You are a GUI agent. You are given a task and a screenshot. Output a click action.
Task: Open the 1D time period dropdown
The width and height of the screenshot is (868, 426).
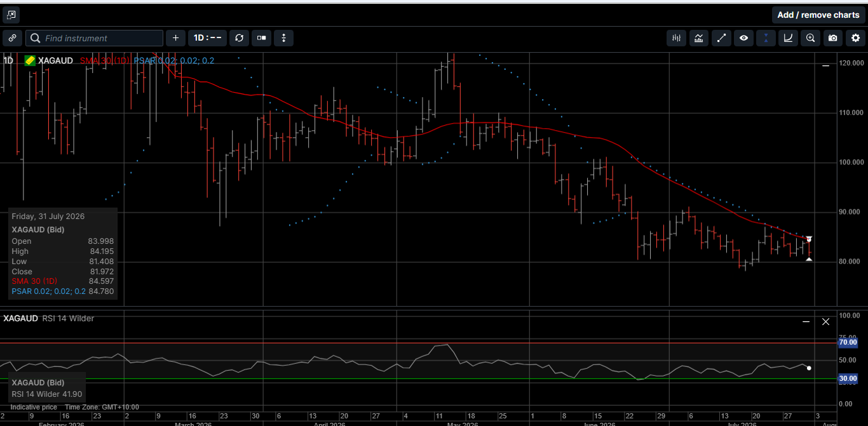(x=207, y=38)
